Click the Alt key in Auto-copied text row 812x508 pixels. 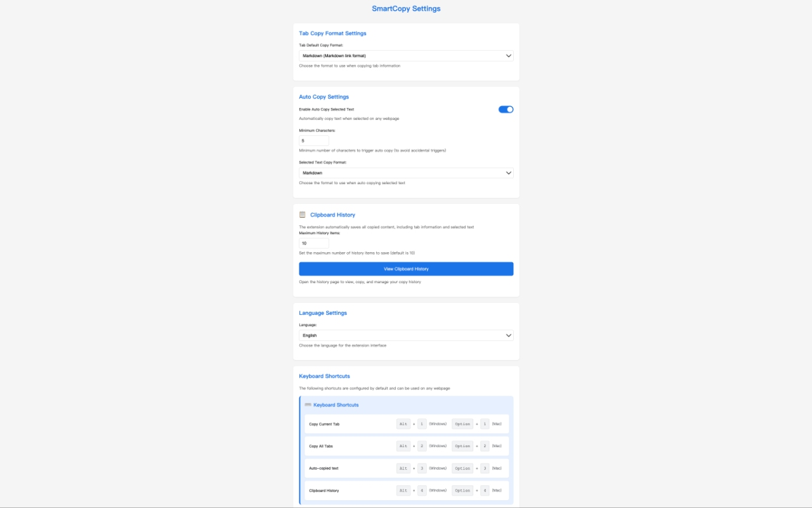(x=403, y=469)
